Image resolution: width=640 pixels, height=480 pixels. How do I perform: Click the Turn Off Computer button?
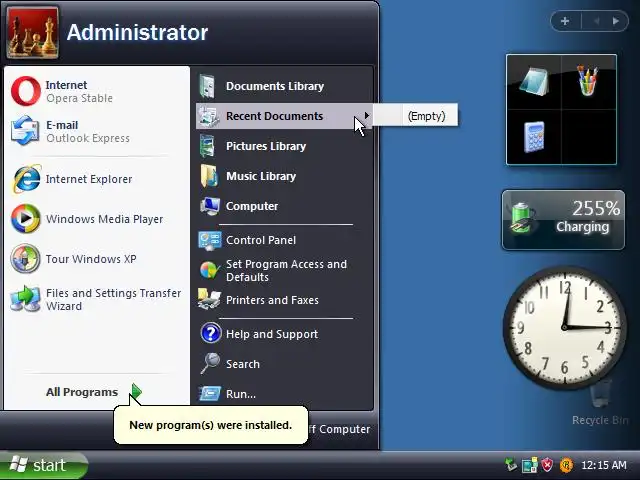[x=338, y=429]
